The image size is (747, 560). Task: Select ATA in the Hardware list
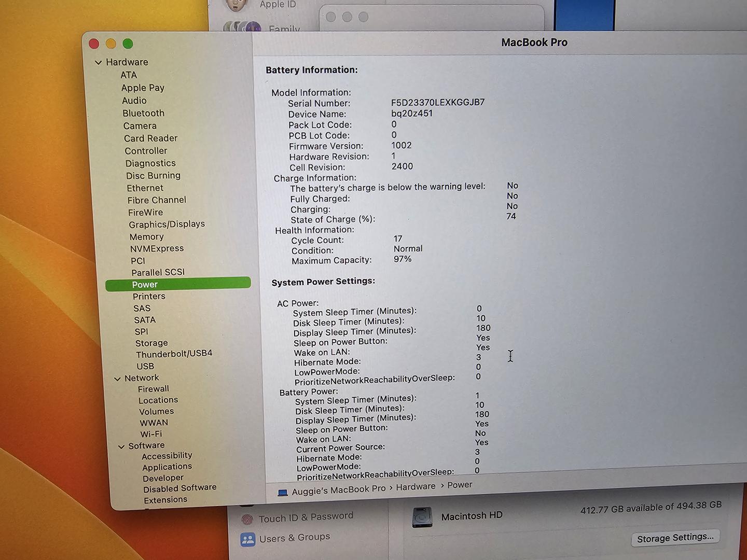(x=129, y=75)
